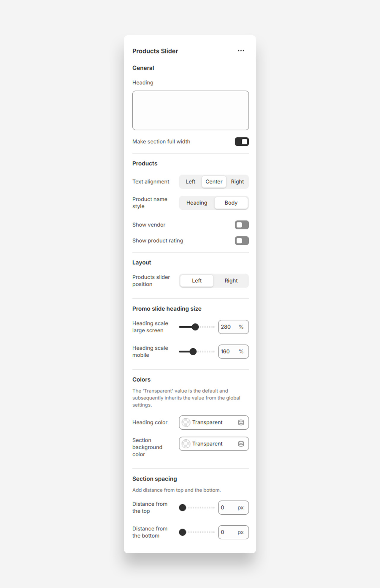The height and width of the screenshot is (588, 380).
Task: Set product name style to Heading
Action: point(197,203)
